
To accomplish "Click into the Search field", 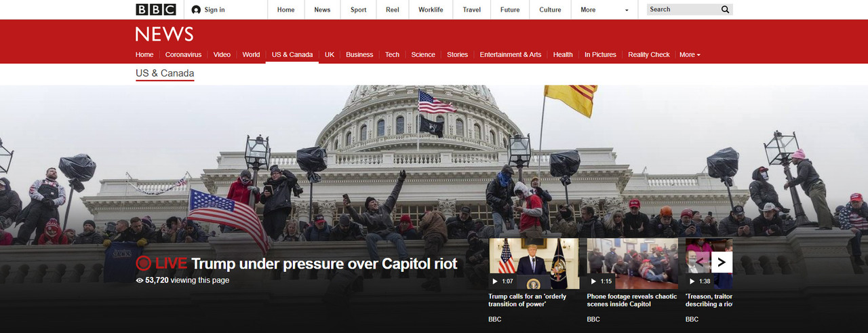I will coord(682,9).
